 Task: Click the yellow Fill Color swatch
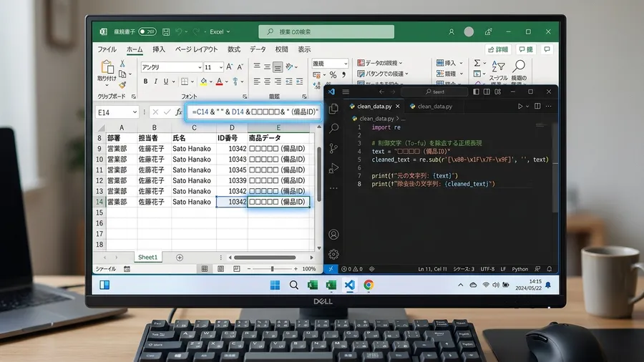tap(203, 82)
